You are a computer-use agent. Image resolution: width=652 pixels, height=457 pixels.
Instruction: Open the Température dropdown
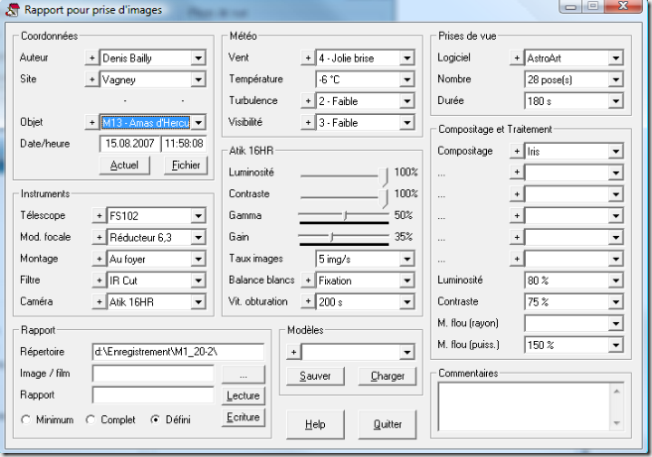coord(406,80)
